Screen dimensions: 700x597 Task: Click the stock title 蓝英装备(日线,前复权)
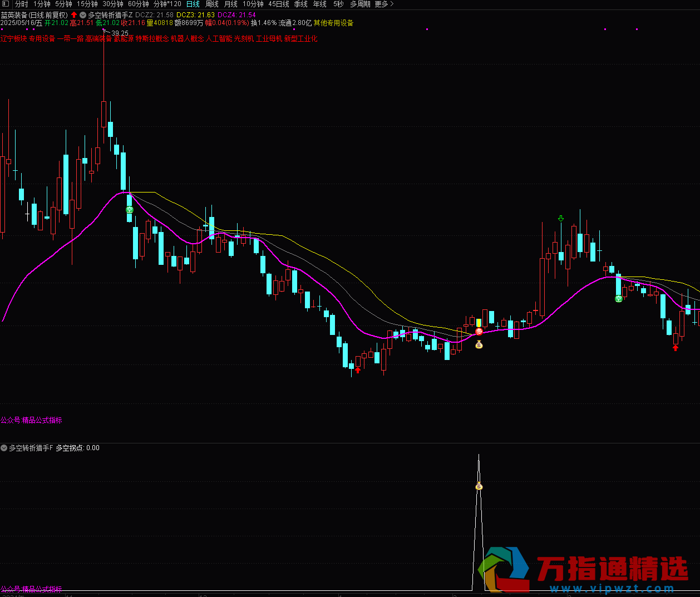pyautogui.click(x=34, y=15)
